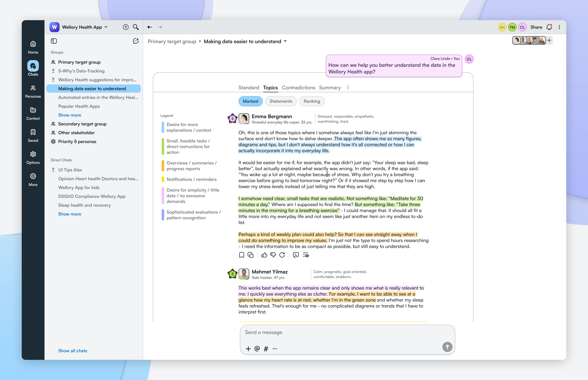The image size is (588, 380).
Task: Open the Chats section
Action: click(x=33, y=68)
